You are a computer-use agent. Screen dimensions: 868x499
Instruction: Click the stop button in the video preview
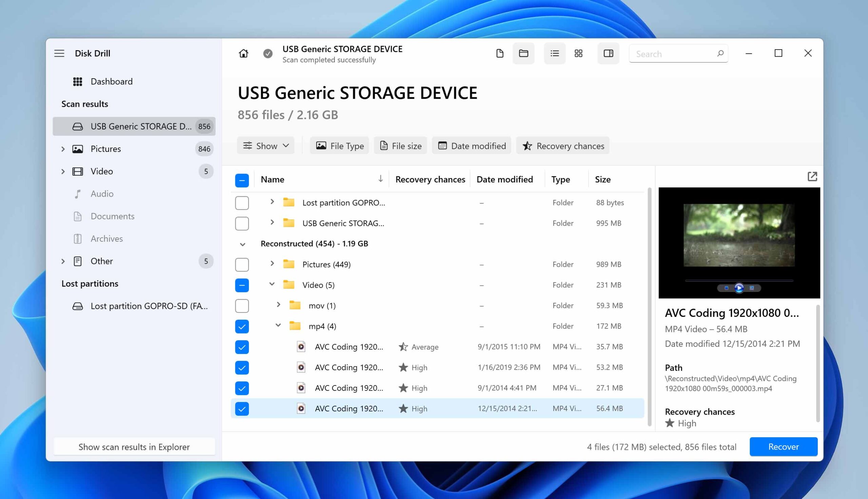(726, 288)
